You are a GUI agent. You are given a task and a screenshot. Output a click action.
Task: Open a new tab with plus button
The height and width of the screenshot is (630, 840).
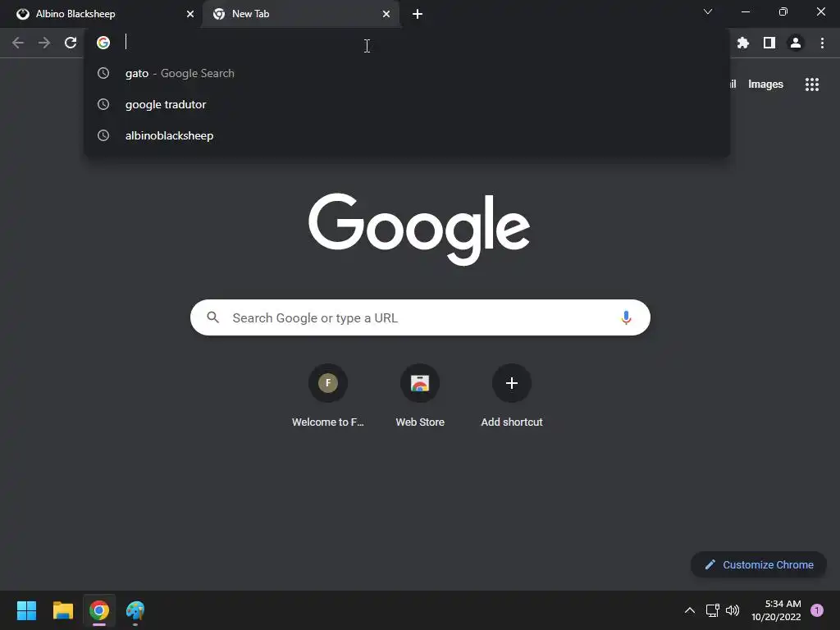tap(418, 14)
